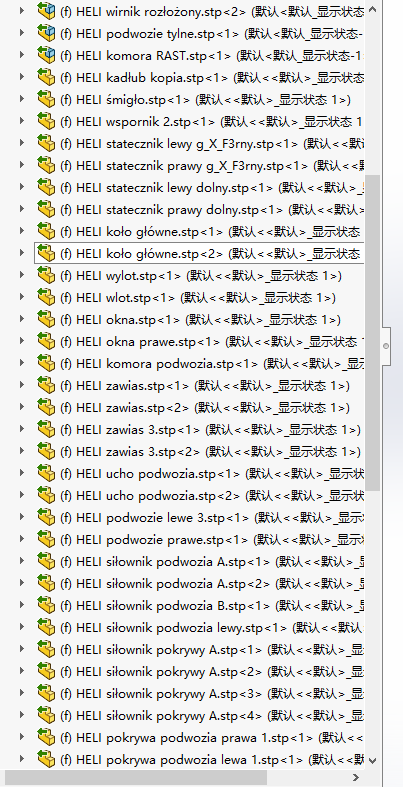Click the statecznik lewy g_X_F3rny part icon
Screen dimensions: 403x787
click(46, 143)
